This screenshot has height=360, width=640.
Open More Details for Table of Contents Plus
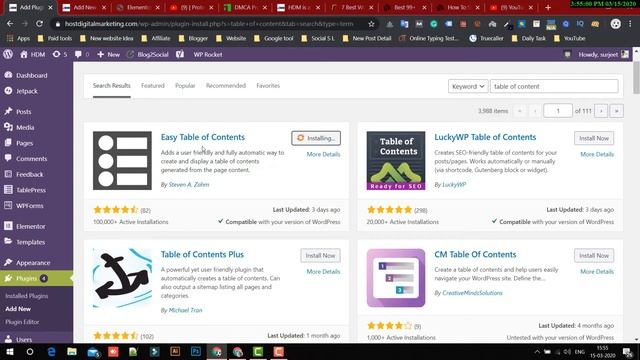click(x=323, y=271)
